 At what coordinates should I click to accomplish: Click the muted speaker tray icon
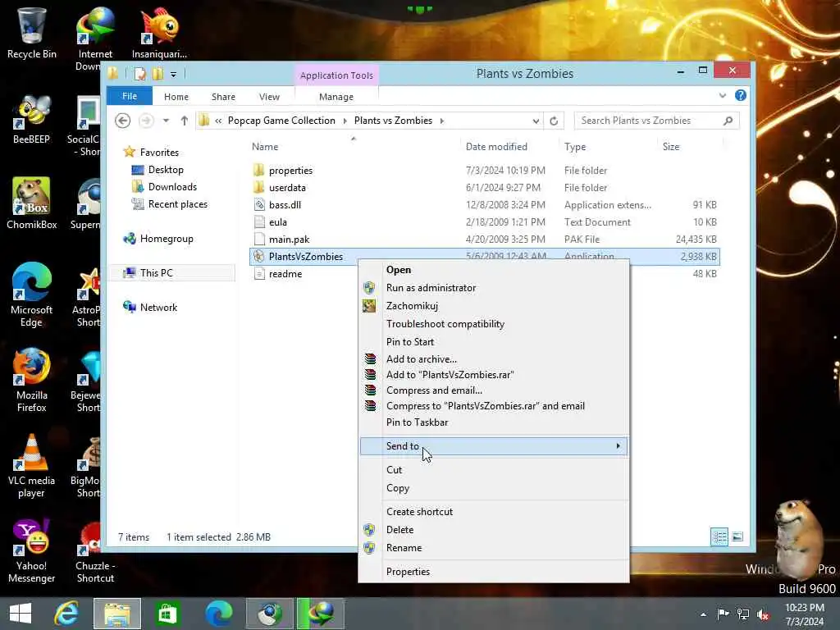coord(764,614)
